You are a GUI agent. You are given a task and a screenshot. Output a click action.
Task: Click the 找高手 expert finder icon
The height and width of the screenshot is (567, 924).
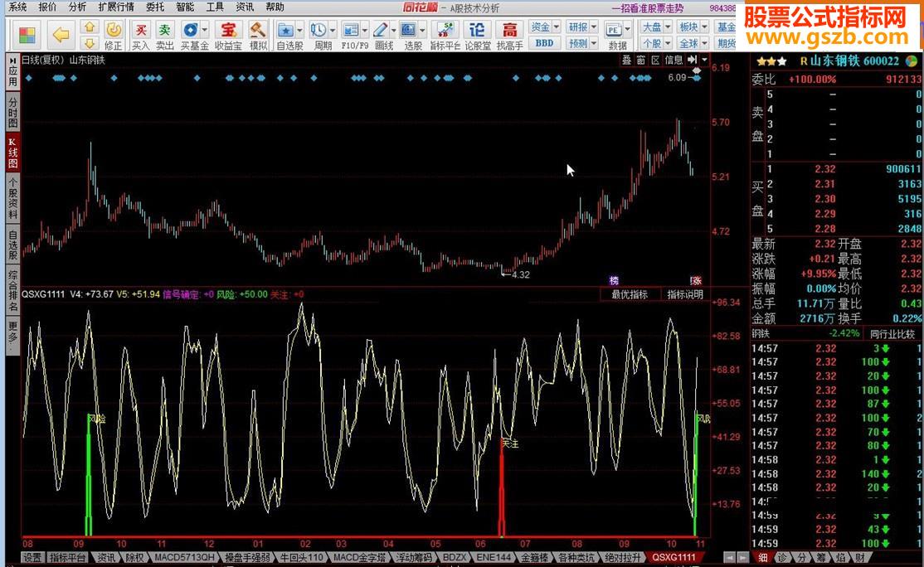pos(510,36)
